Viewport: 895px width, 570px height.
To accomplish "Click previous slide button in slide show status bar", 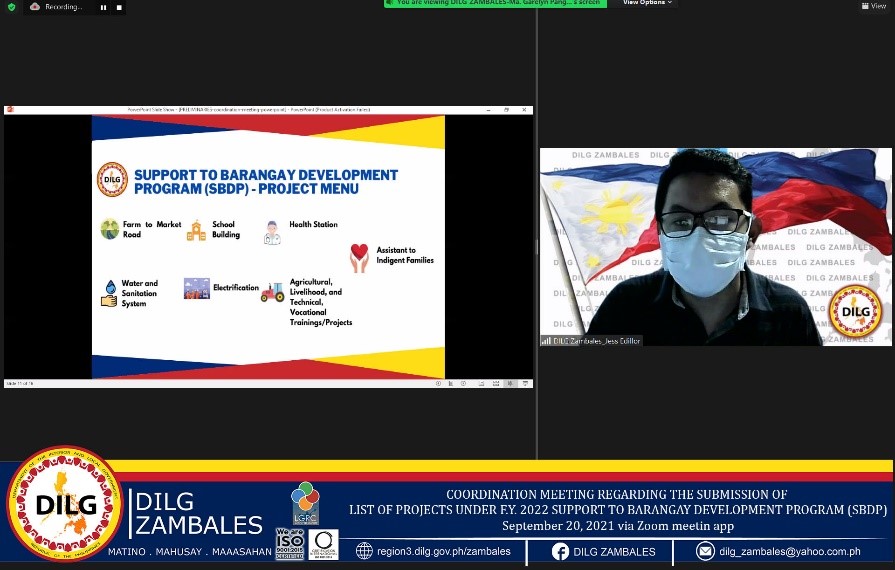I will (438, 383).
